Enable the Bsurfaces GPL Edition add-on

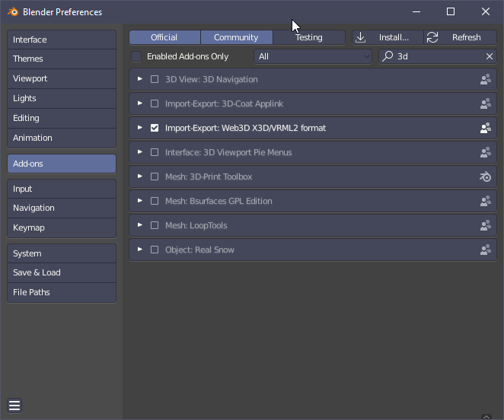(x=155, y=201)
